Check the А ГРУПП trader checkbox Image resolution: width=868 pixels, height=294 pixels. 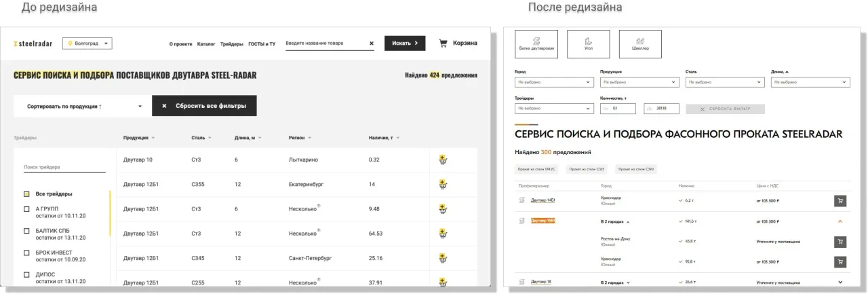click(26, 209)
